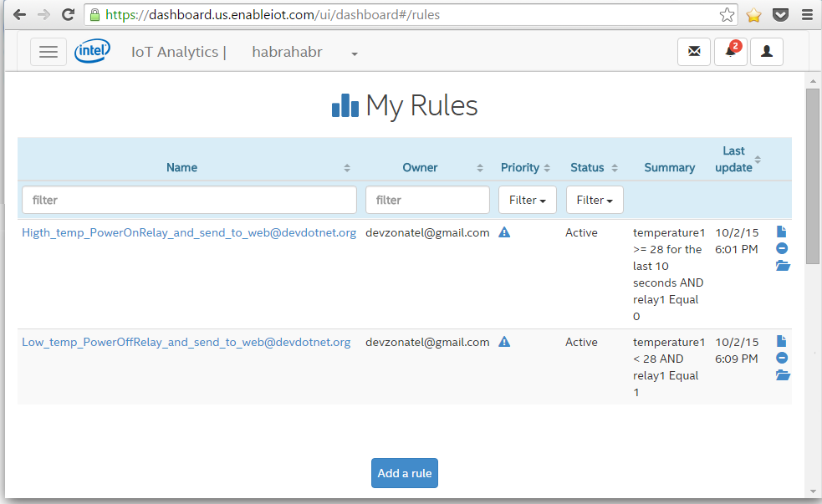Image resolution: width=822 pixels, height=504 pixels.
Task: Click the minus circle icon for Higth_temp rule
Action: coord(782,248)
